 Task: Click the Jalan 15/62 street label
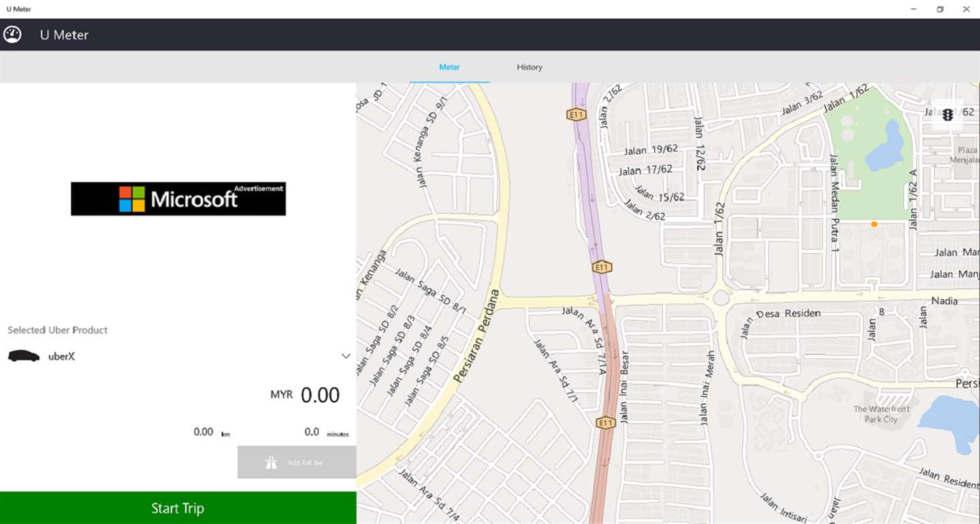[659, 194]
